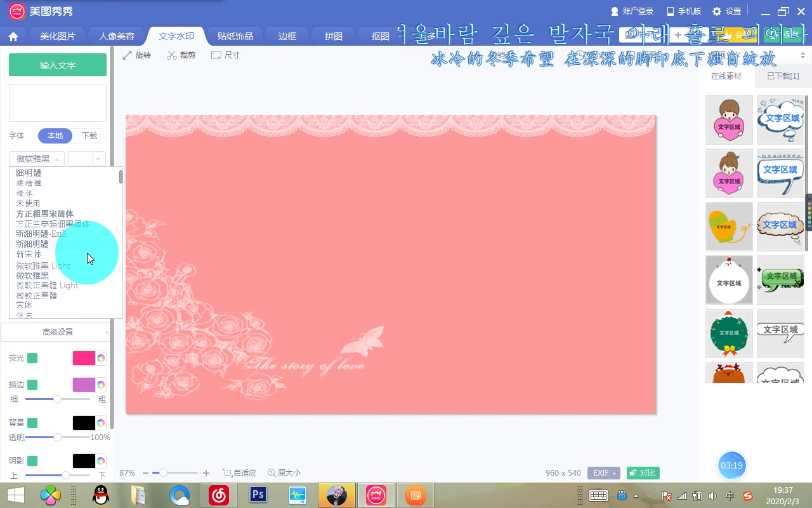812x508 pixels.
Task: Open the 美化图片 tab
Action: [x=58, y=36]
